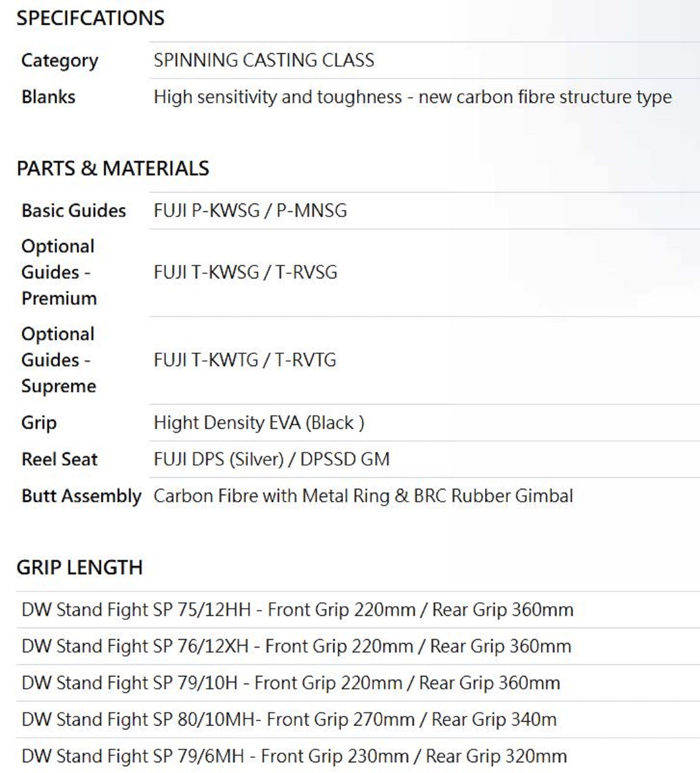Click the Category row label
This screenshot has width=700, height=773.
point(60,61)
